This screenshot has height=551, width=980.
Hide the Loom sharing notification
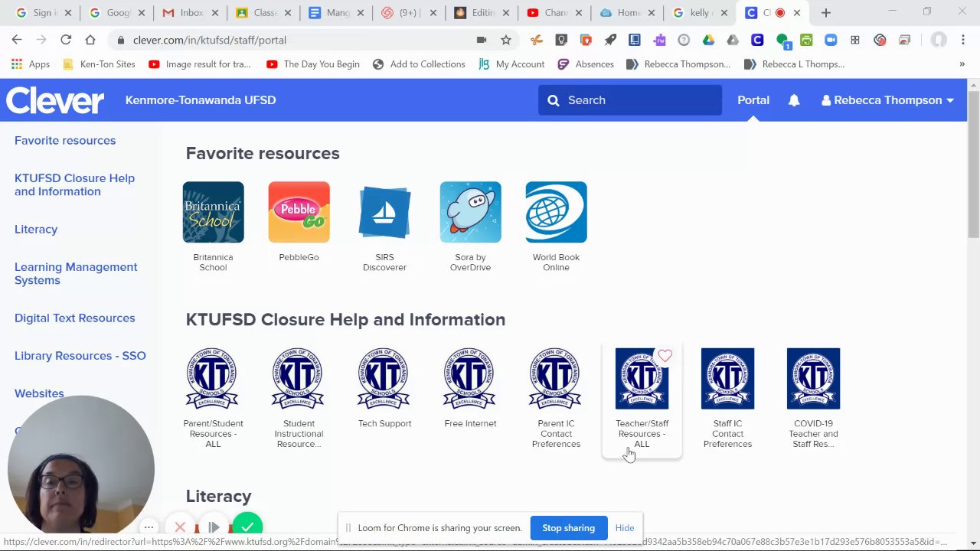pos(625,528)
